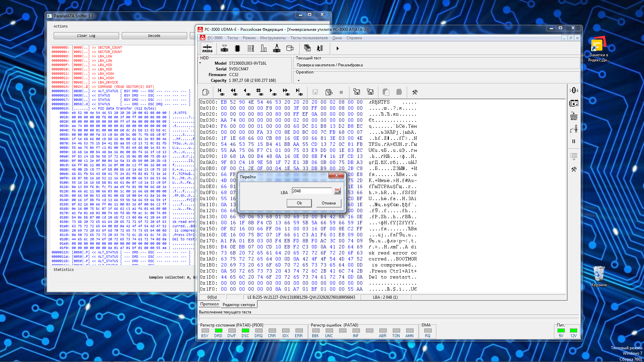Click the PATA0 port selector icon

point(207,49)
